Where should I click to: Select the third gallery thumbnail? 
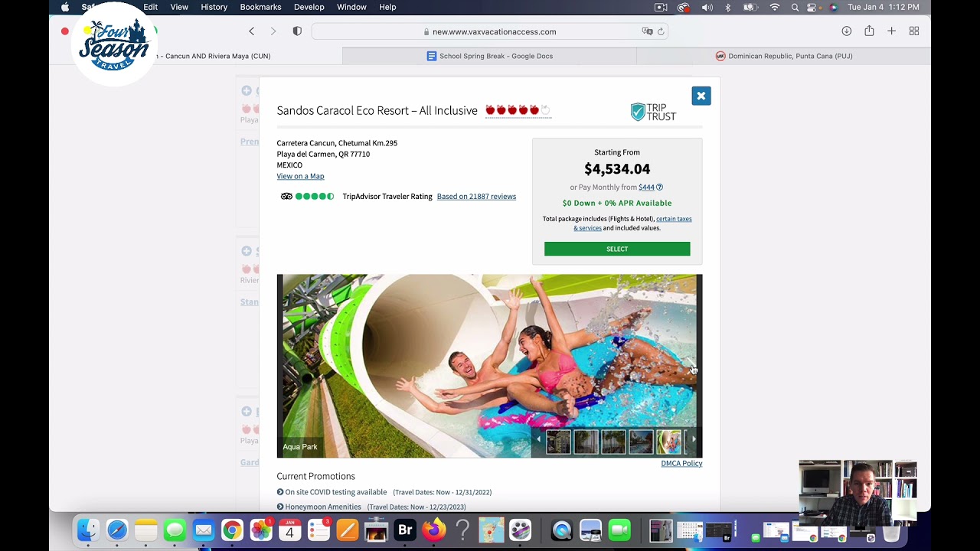tap(613, 442)
